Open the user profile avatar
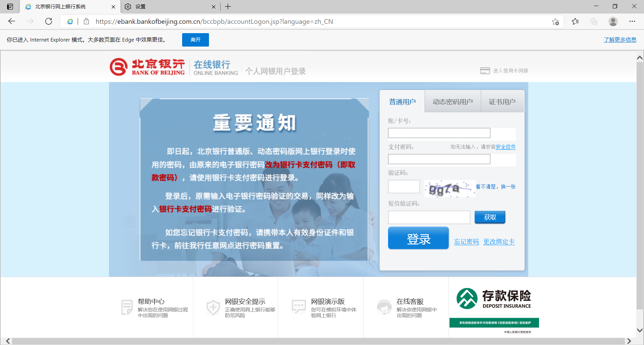This screenshot has height=345, width=644. 613,21
